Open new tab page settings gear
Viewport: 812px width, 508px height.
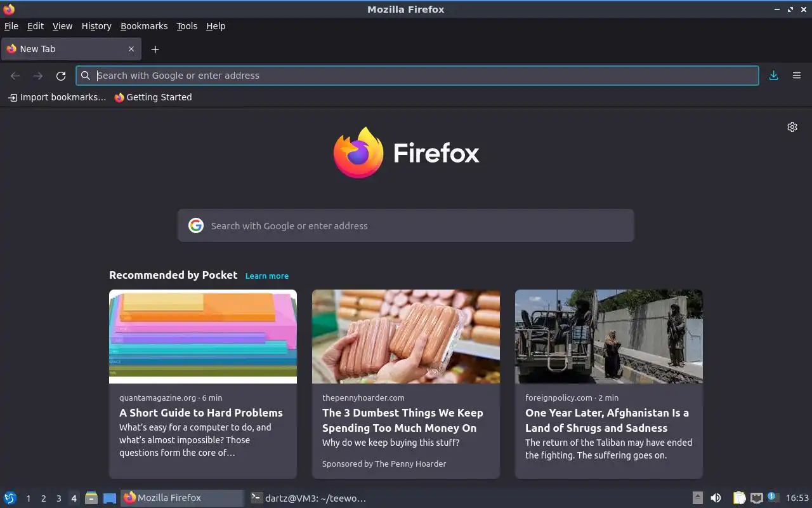tap(792, 127)
